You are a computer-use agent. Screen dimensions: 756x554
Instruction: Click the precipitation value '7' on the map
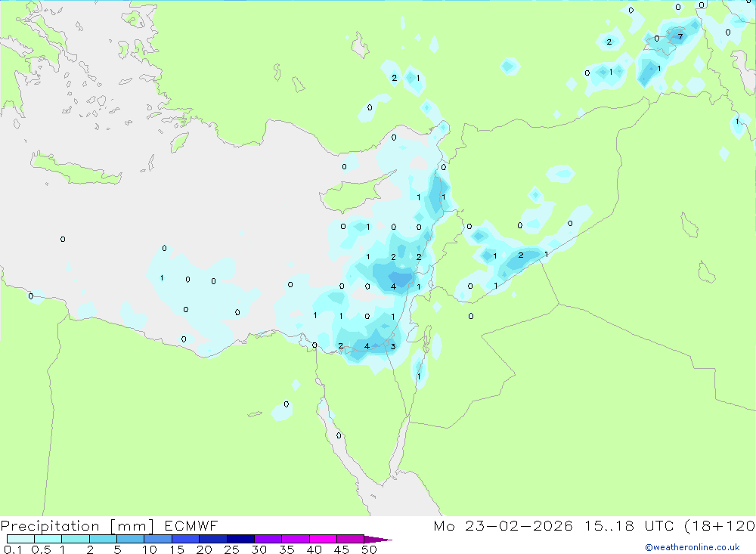(x=680, y=36)
